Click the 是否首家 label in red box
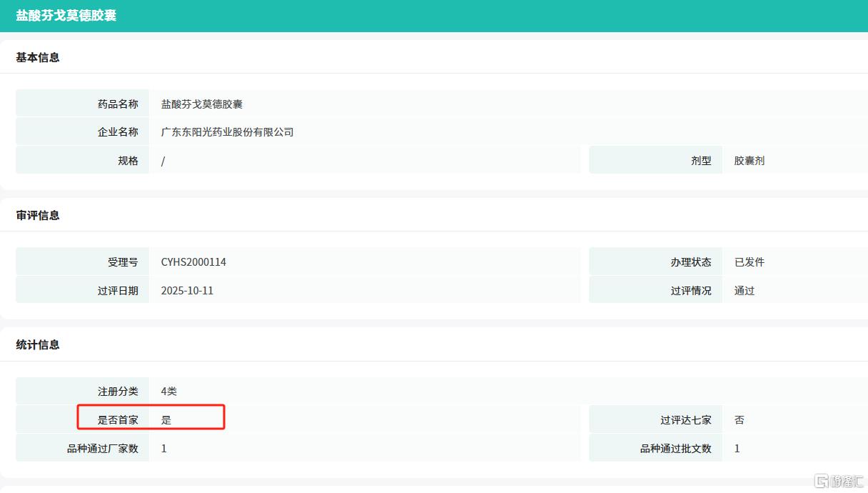The image size is (868, 493). point(118,419)
